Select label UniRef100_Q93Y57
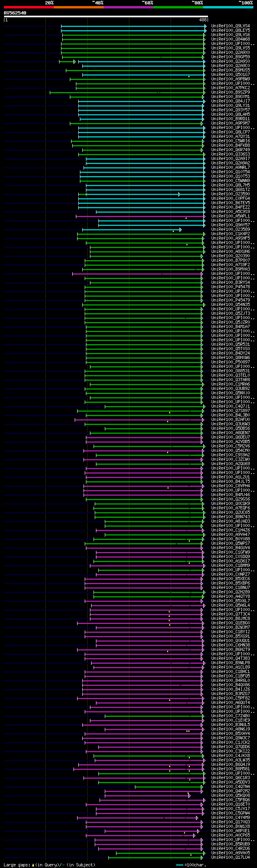The image size is (257, 868). click(x=230, y=110)
